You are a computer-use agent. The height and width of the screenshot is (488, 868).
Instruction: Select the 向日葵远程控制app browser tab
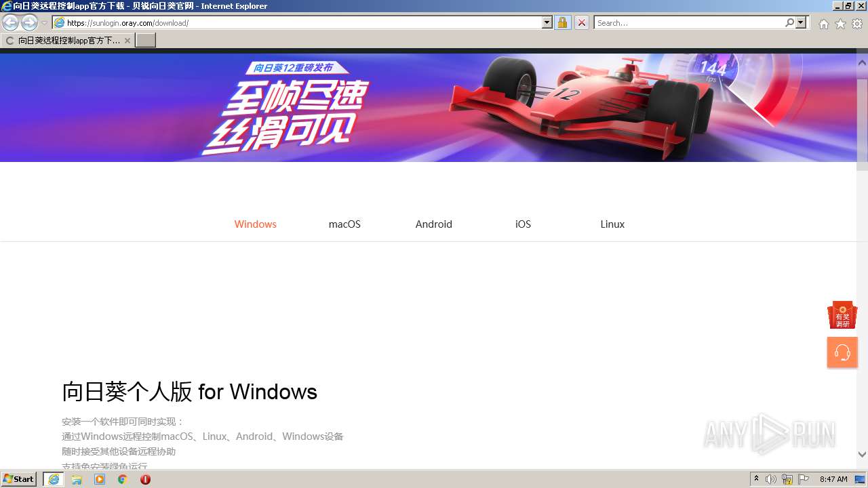point(68,41)
